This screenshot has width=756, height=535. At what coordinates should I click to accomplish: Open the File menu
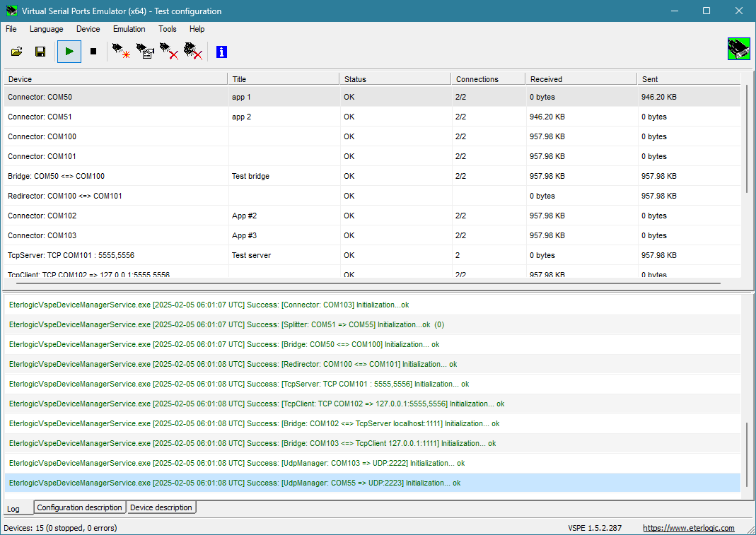(11, 29)
